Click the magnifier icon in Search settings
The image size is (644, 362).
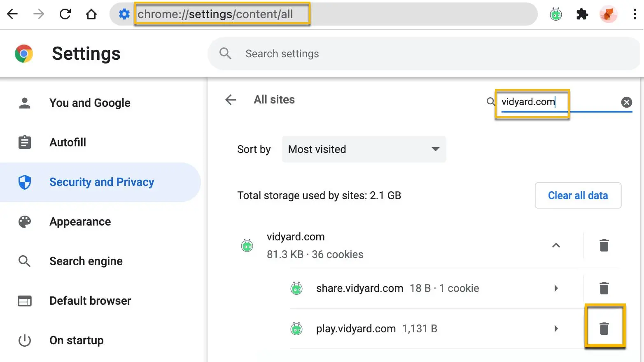click(225, 54)
